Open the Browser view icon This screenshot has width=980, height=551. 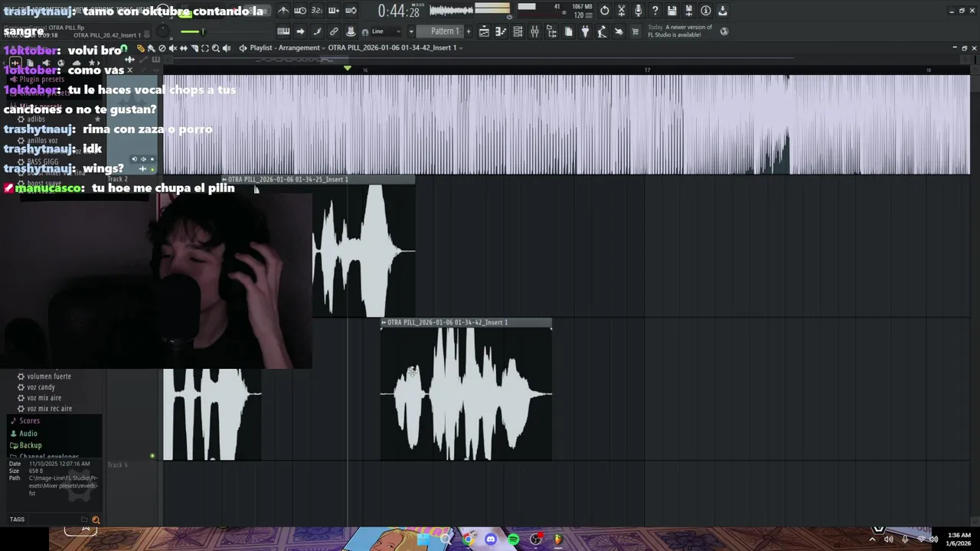pos(551,31)
